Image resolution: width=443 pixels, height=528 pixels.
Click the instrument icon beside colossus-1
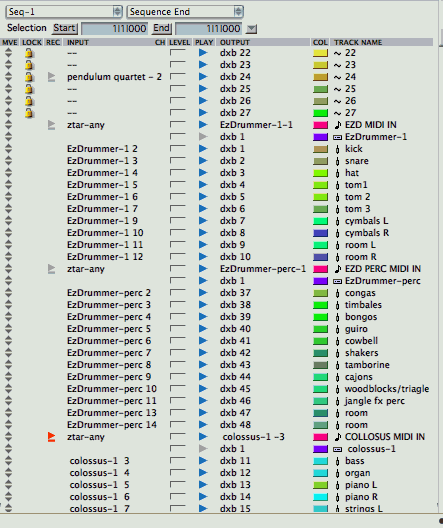(338, 449)
